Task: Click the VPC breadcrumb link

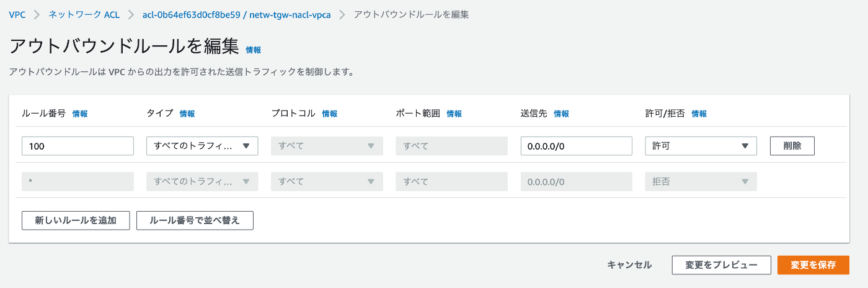Action: pyautogui.click(x=17, y=14)
